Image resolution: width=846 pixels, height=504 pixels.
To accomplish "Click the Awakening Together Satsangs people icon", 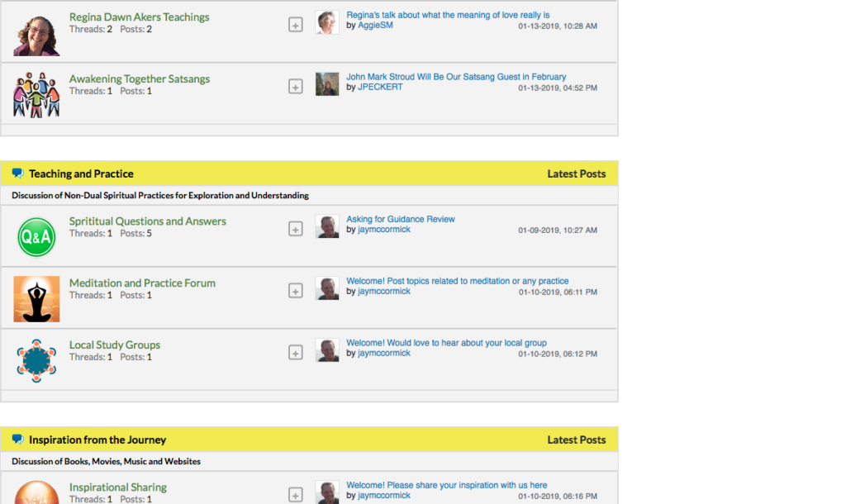I will pyautogui.click(x=36, y=94).
